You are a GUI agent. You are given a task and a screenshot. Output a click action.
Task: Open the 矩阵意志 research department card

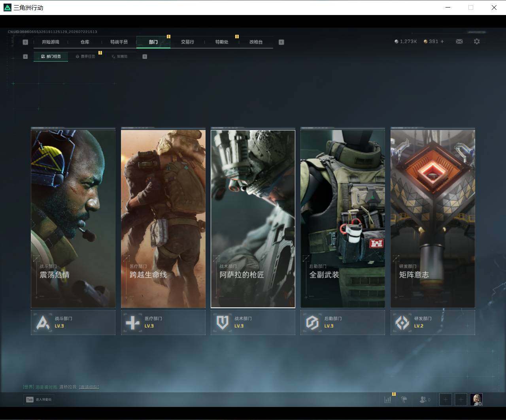[x=433, y=218]
